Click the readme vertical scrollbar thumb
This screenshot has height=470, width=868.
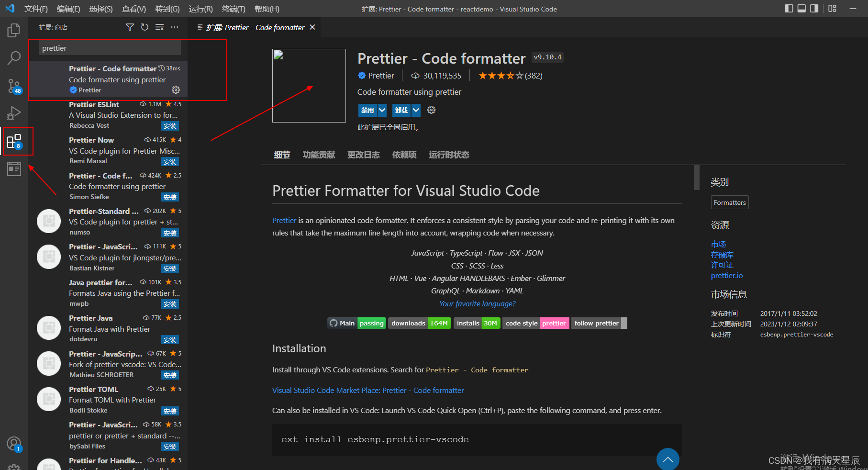point(697,178)
